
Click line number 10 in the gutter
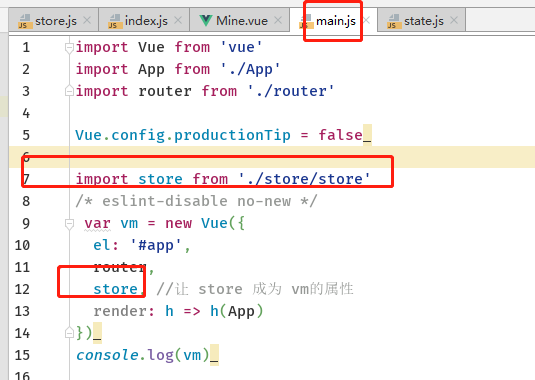[22, 245]
